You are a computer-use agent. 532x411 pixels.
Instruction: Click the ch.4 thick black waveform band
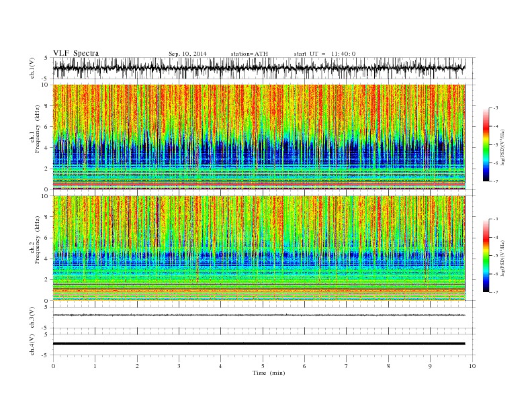(259, 344)
